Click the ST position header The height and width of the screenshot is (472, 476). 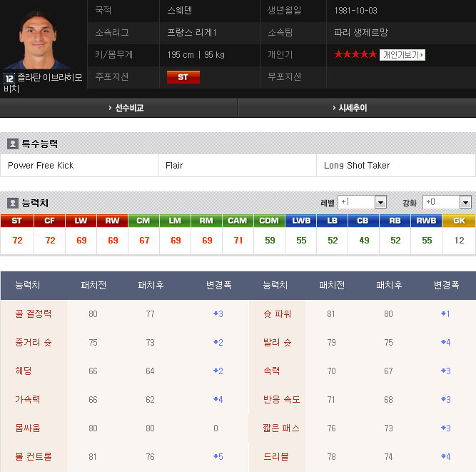click(16, 221)
